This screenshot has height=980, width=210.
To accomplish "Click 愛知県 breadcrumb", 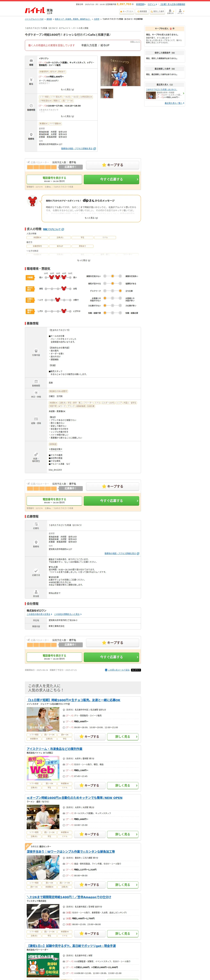I will pos(49,19).
